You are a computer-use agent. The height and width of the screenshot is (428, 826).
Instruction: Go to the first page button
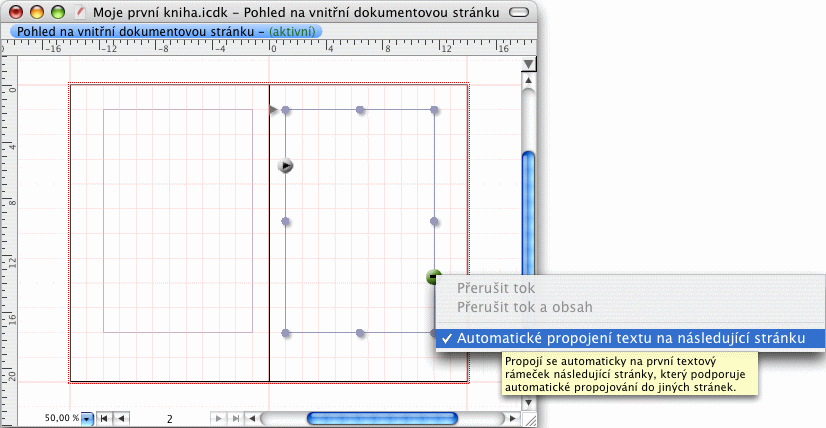coord(104,419)
